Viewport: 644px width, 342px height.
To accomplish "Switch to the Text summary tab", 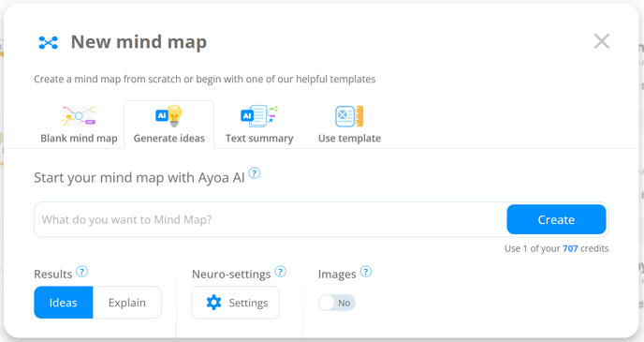I will click(259, 124).
